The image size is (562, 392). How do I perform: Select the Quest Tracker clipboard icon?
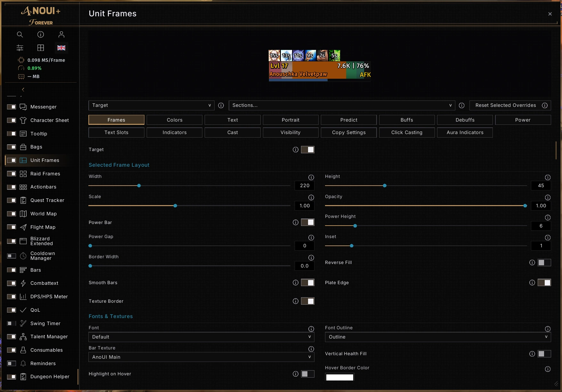pyautogui.click(x=23, y=200)
